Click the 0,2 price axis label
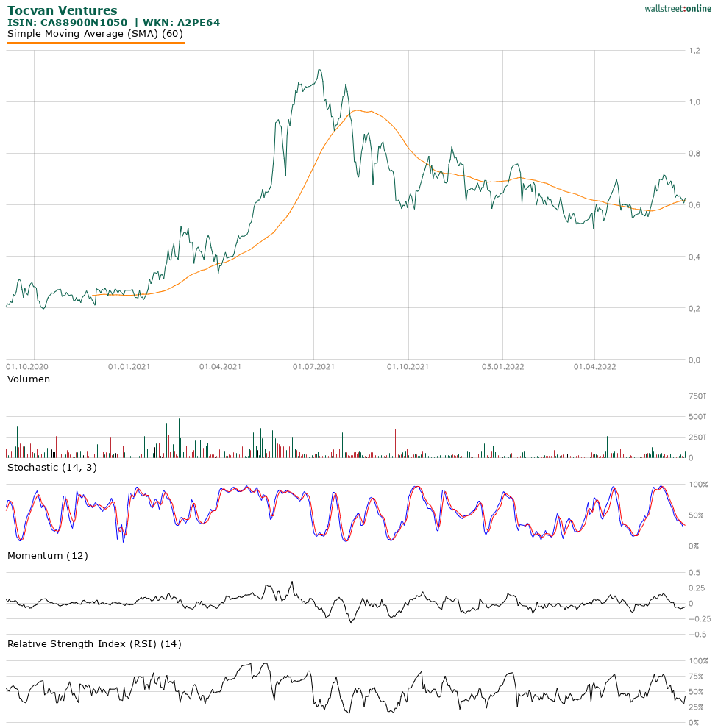The width and height of the screenshot is (718, 728). click(x=694, y=309)
